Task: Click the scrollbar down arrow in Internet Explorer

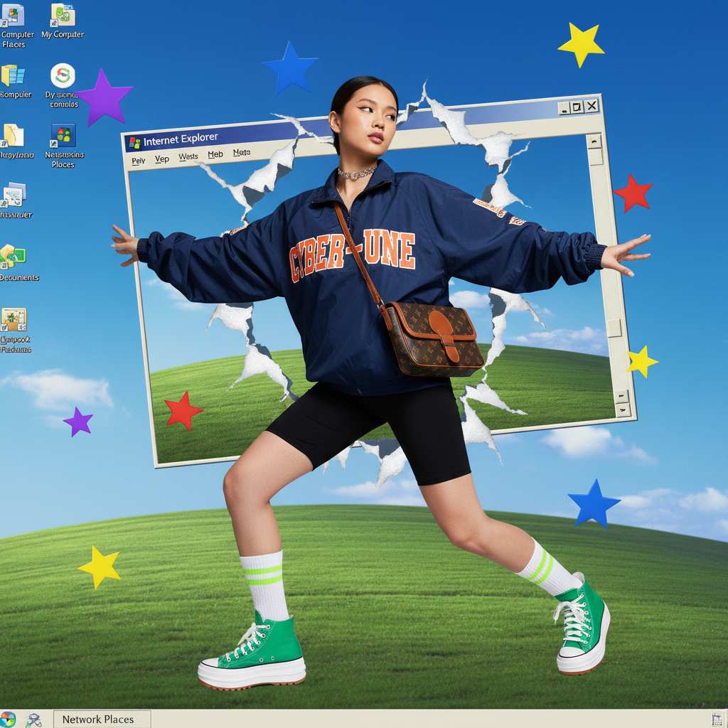Action: pos(623,410)
